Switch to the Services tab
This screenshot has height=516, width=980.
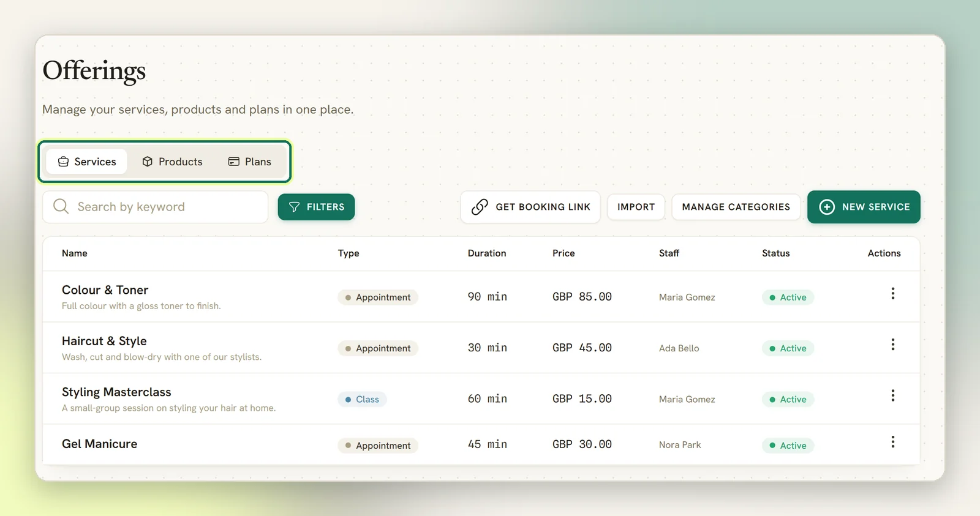click(86, 162)
